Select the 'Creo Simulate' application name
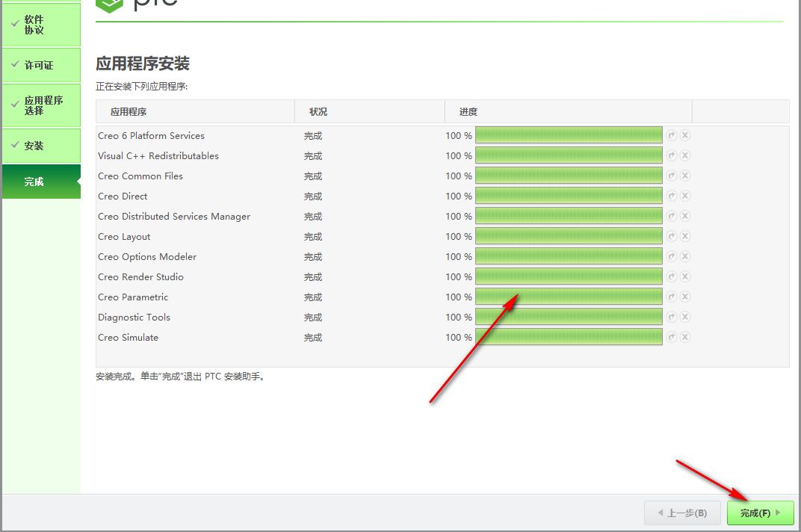The height and width of the screenshot is (532, 801). [129, 337]
